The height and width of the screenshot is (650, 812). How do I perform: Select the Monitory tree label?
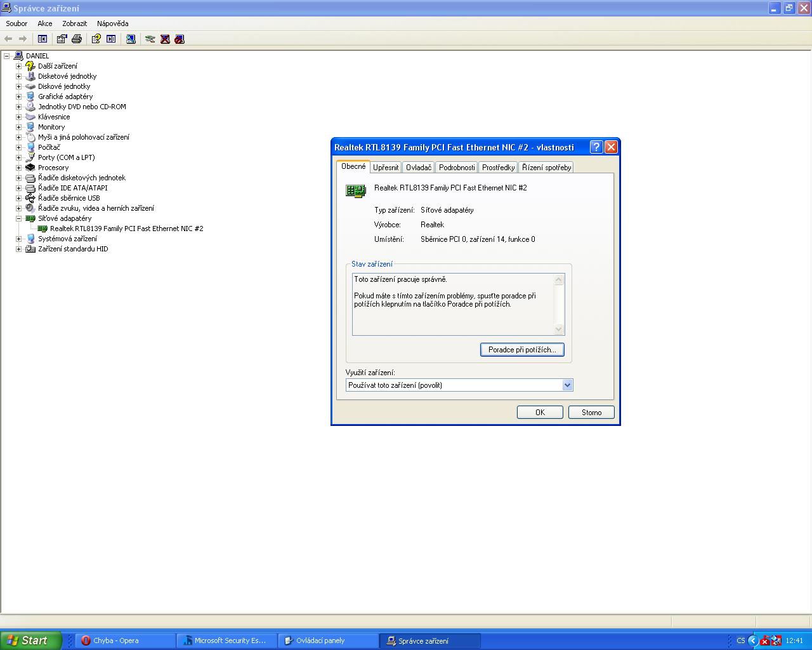[51, 127]
